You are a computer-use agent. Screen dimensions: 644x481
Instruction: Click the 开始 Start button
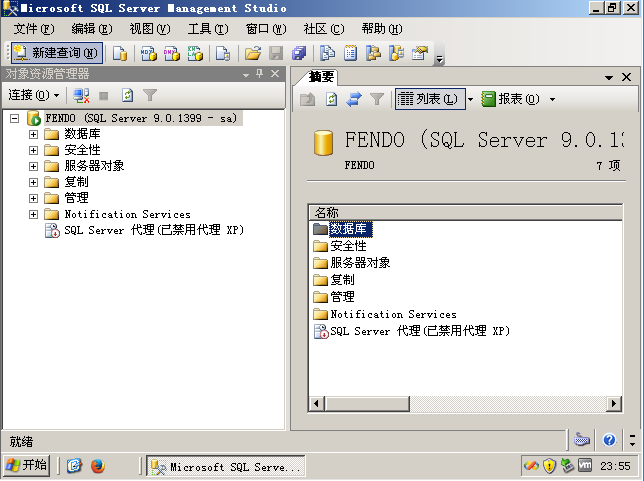click(27, 465)
